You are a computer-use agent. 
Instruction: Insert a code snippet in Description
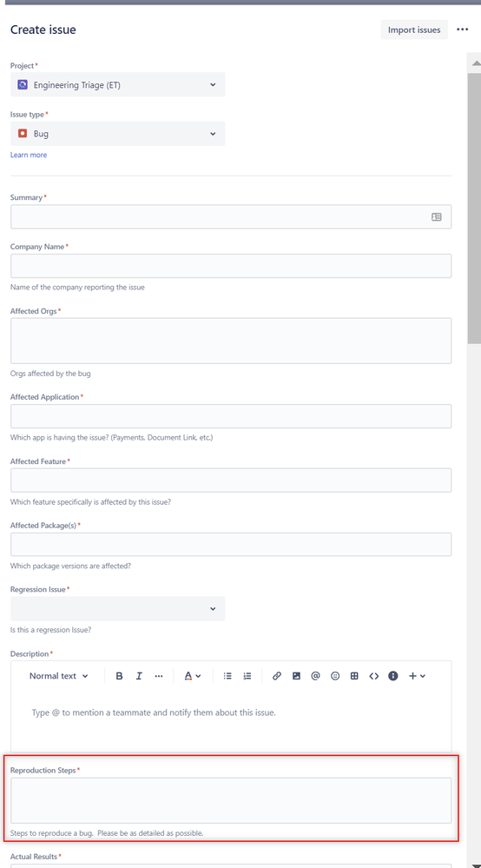373,676
